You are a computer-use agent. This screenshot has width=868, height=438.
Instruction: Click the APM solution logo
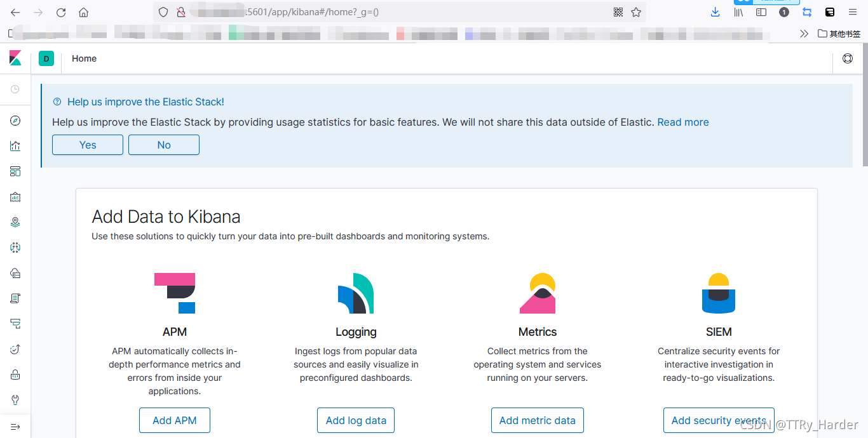[175, 293]
